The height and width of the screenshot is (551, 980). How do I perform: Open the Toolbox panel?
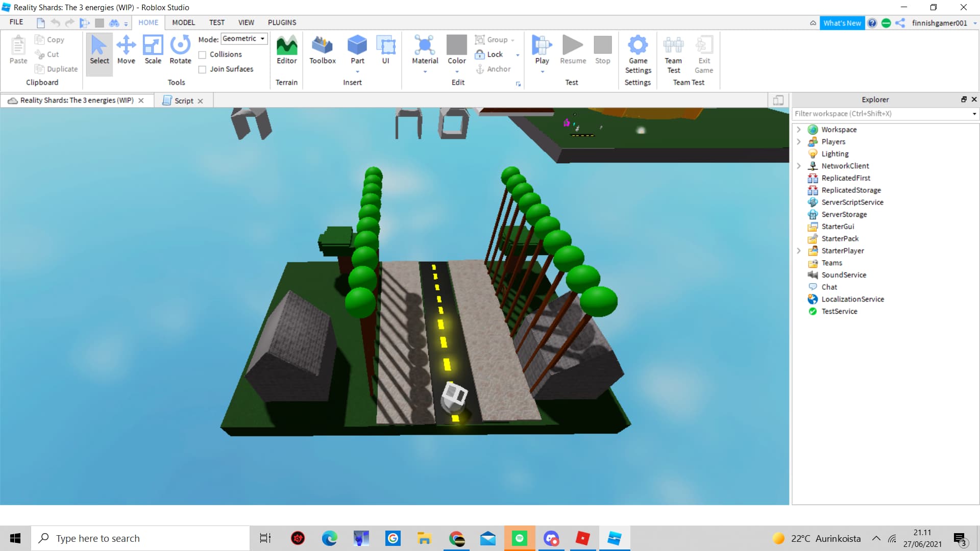pos(323,50)
